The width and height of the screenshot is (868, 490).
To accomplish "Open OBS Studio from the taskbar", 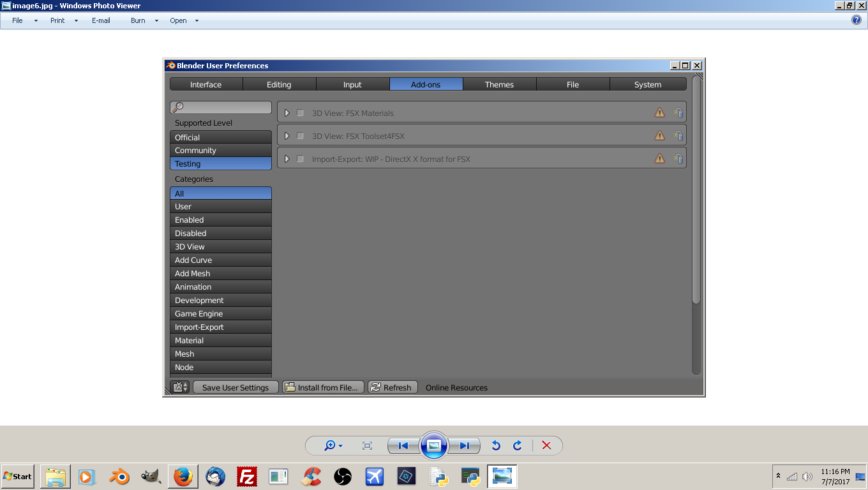I will point(343,477).
